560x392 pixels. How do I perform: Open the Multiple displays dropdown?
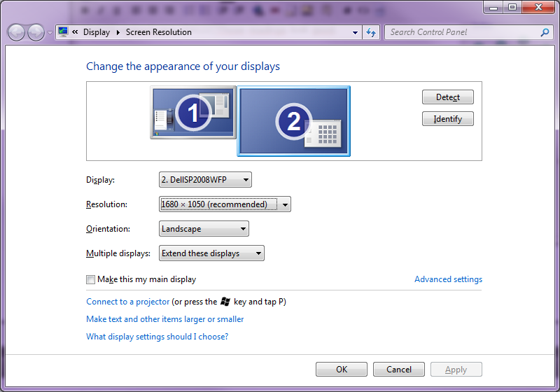click(x=211, y=253)
